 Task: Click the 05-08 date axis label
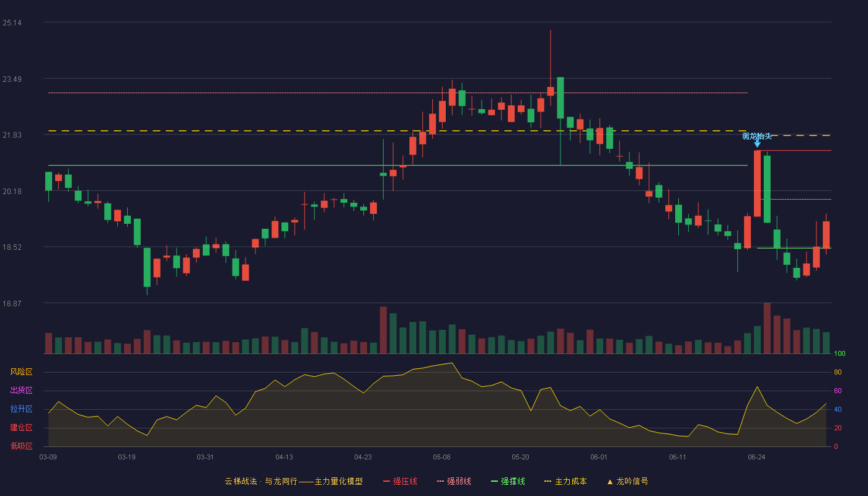[441, 457]
